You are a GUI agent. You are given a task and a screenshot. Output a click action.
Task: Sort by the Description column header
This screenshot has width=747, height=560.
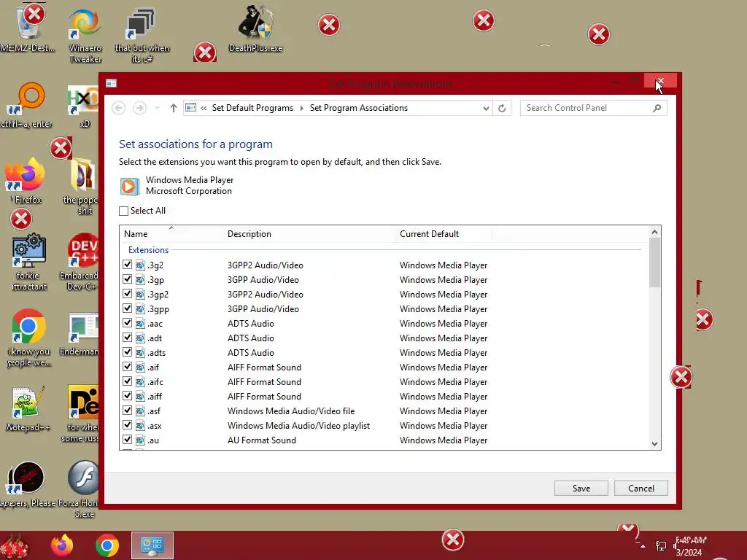[x=309, y=234]
